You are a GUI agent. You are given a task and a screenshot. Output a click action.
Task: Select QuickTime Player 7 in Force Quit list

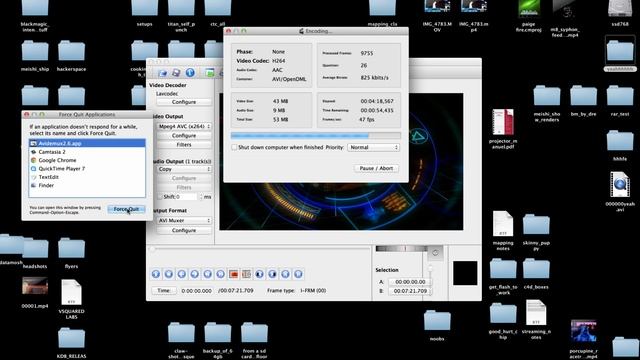pyautogui.click(x=87, y=169)
